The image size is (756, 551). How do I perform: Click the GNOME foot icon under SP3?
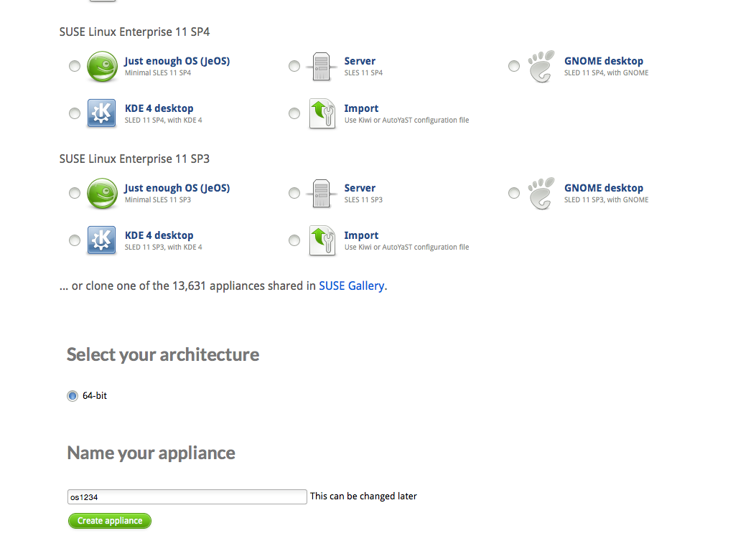541,194
